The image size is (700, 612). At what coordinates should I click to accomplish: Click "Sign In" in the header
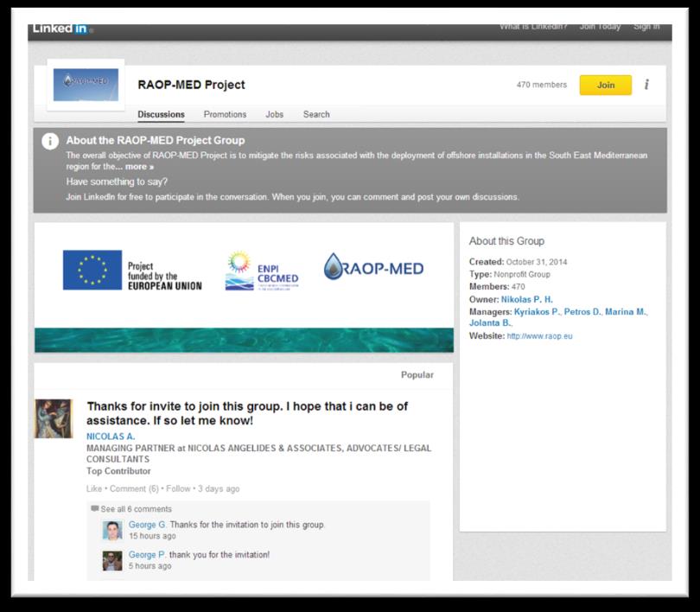point(646,27)
